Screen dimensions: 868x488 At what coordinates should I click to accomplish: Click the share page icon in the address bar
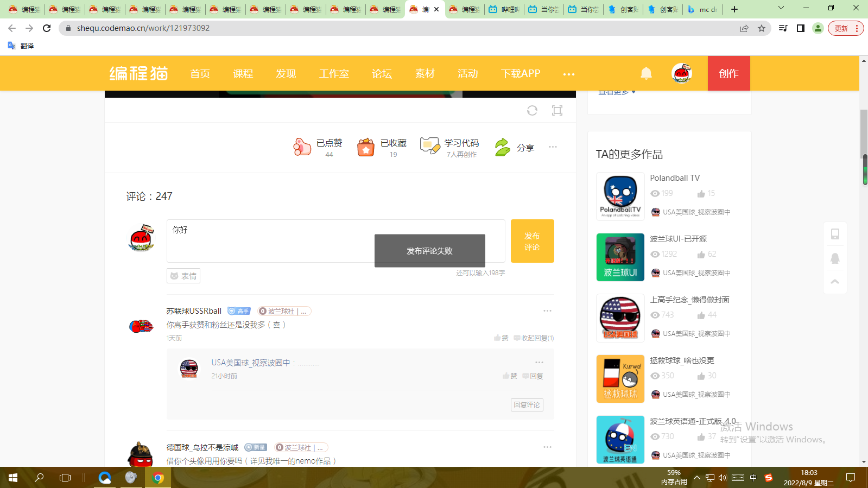[744, 28]
